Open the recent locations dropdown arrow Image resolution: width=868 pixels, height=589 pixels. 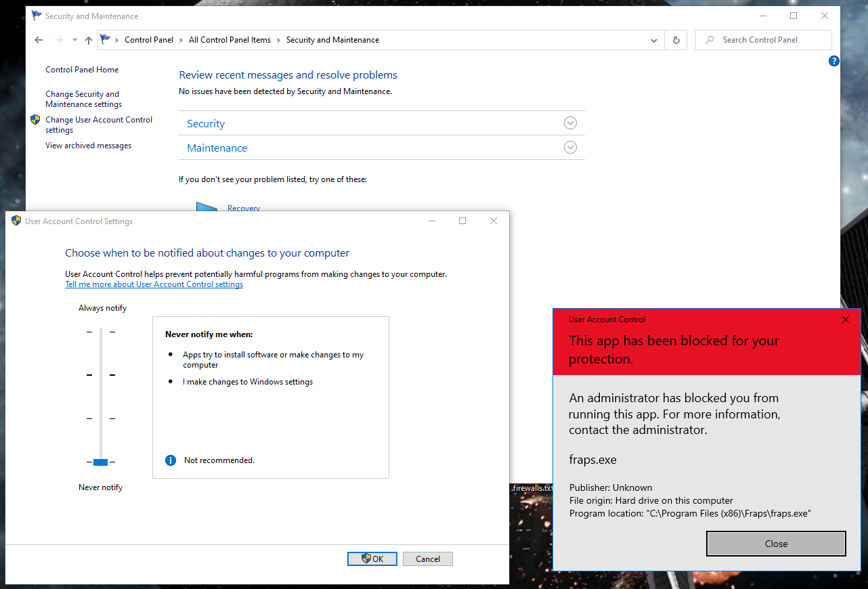point(74,40)
